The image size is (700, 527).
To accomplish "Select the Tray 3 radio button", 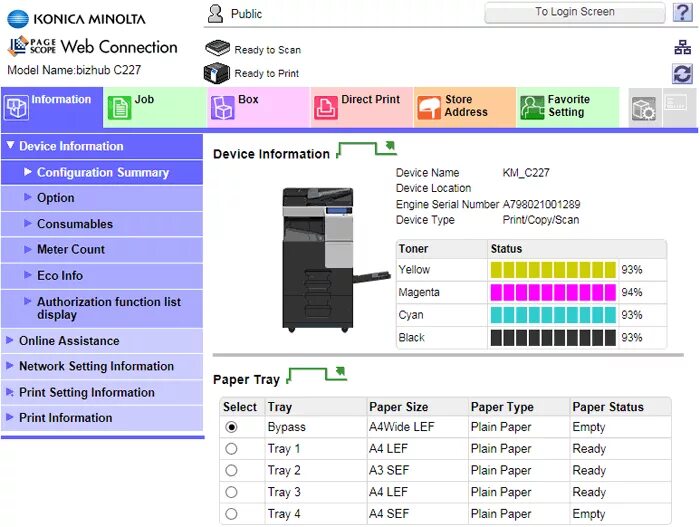I will point(231,492).
